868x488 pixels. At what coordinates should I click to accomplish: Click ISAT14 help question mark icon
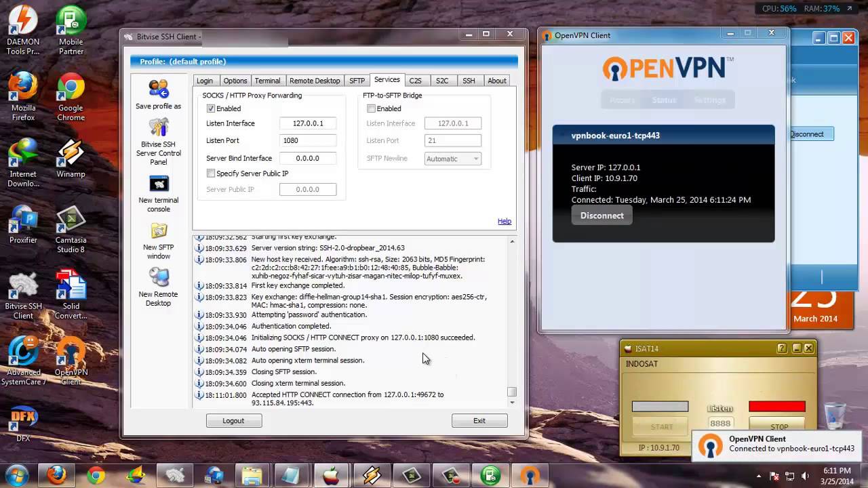coord(782,348)
